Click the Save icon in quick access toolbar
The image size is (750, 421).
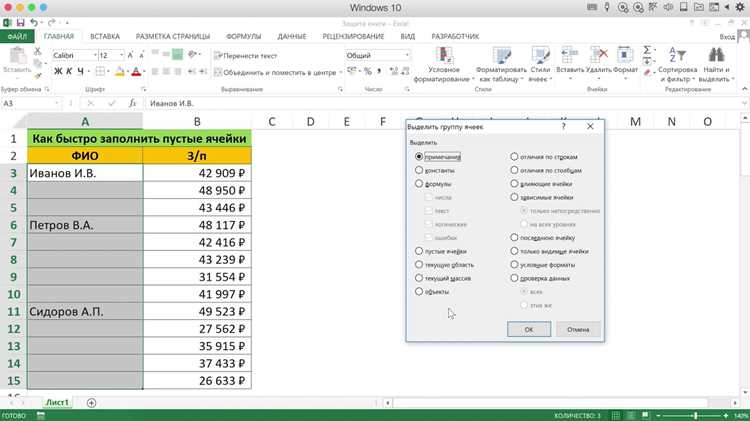20,22
